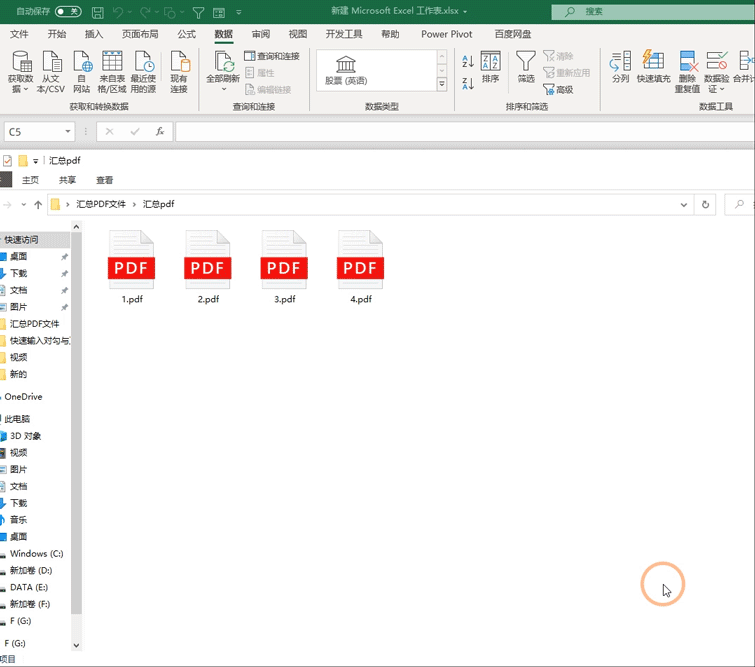This screenshot has width=755, height=667.
Task: Click the insert function fx icon
Action: 160,131
